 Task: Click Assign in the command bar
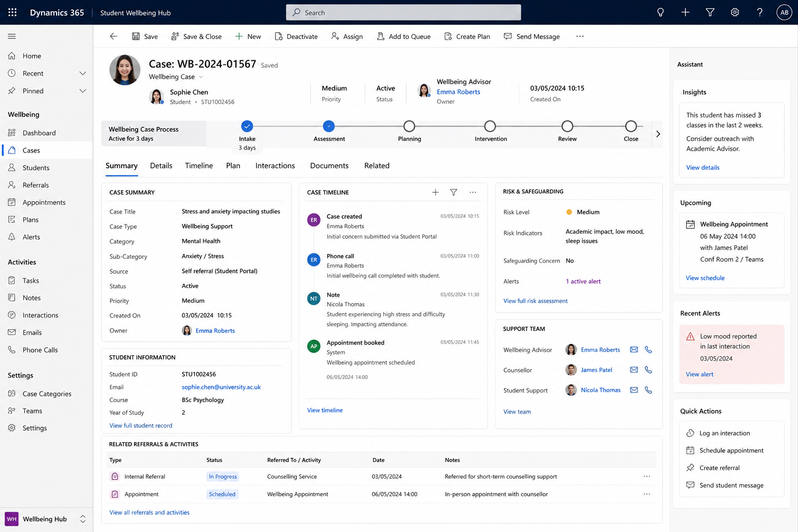point(347,36)
